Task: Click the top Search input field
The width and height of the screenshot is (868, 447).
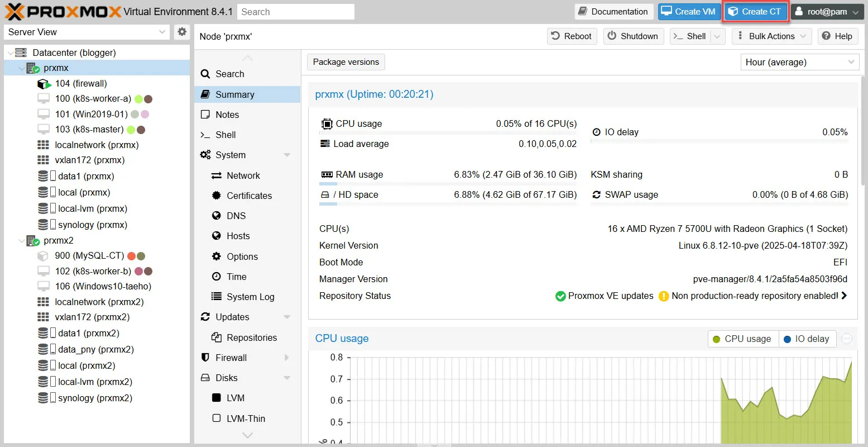Action: pyautogui.click(x=296, y=12)
